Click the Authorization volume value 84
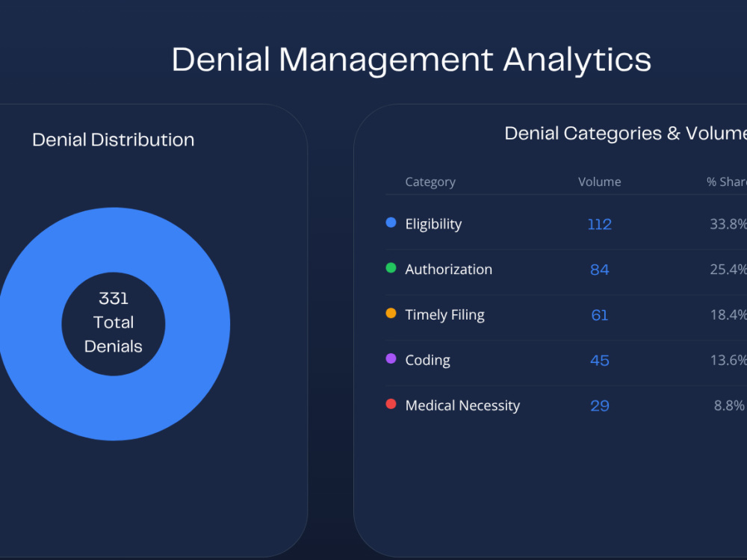This screenshot has height=560, width=747. pyautogui.click(x=599, y=270)
